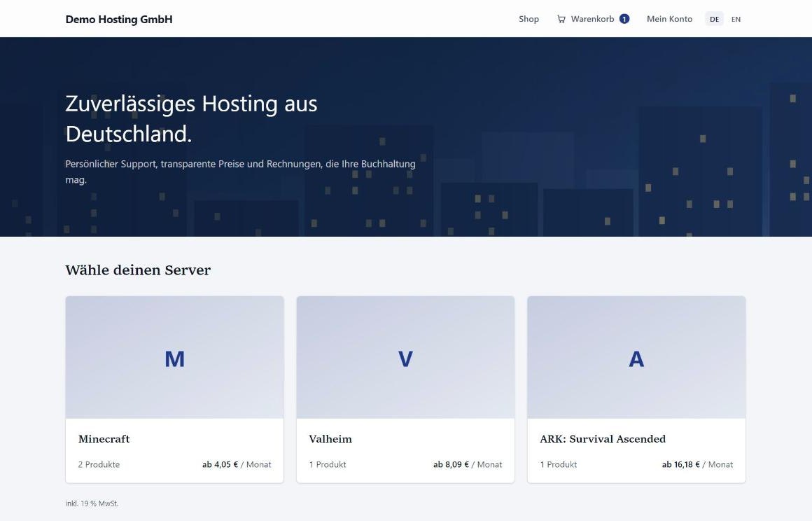Switch language to EN
This screenshot has width=812, height=521.
[736, 19]
